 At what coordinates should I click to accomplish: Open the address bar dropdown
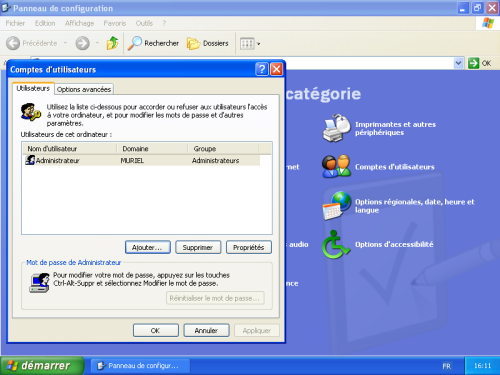coord(459,63)
